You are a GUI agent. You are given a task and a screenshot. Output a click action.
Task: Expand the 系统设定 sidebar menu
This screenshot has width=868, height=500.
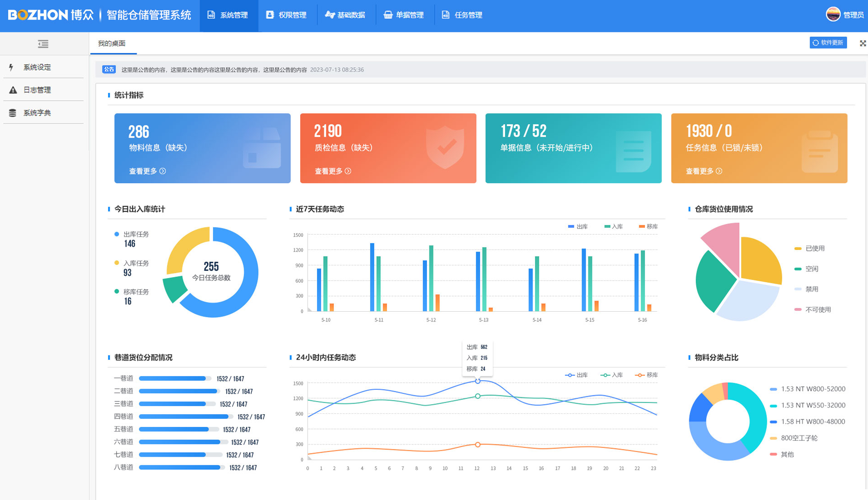(37, 67)
